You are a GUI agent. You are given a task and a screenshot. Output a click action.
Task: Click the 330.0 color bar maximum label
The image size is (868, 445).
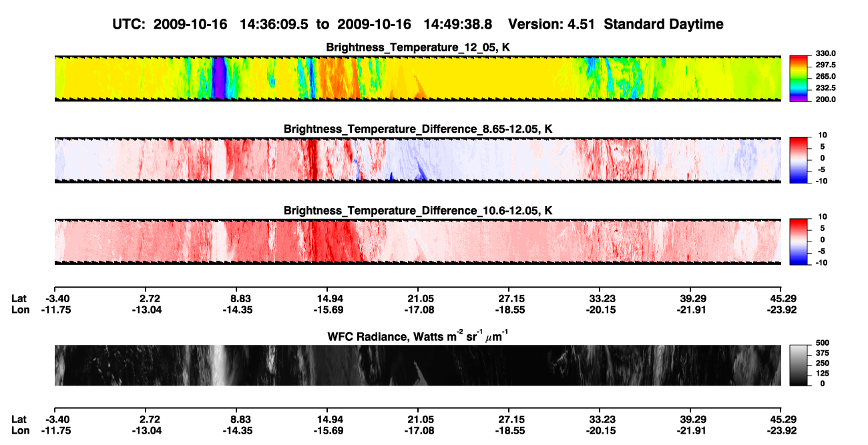pos(827,53)
